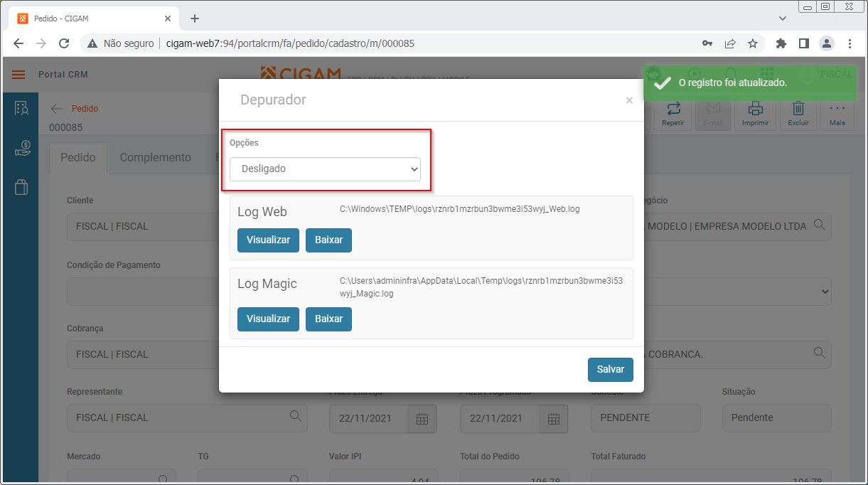Viewport: 868px width, 485px height.
Task: Open a new browser tab
Action: (195, 18)
